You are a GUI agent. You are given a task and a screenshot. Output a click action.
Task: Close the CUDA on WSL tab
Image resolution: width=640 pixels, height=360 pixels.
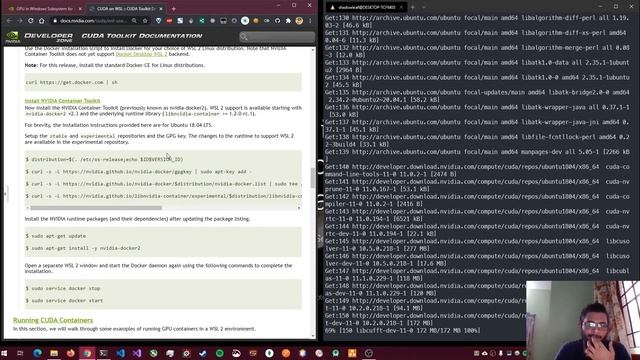(x=161, y=9)
